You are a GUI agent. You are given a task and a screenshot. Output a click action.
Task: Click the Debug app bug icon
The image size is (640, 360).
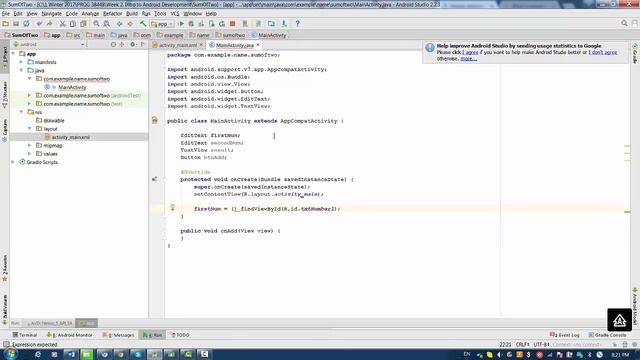191,24
